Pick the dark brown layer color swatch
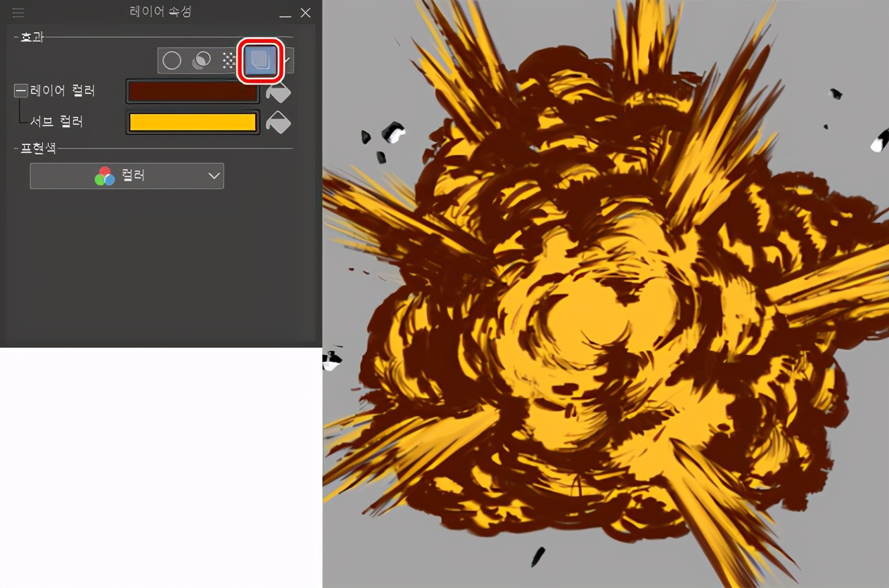889x588 pixels. pos(192,91)
